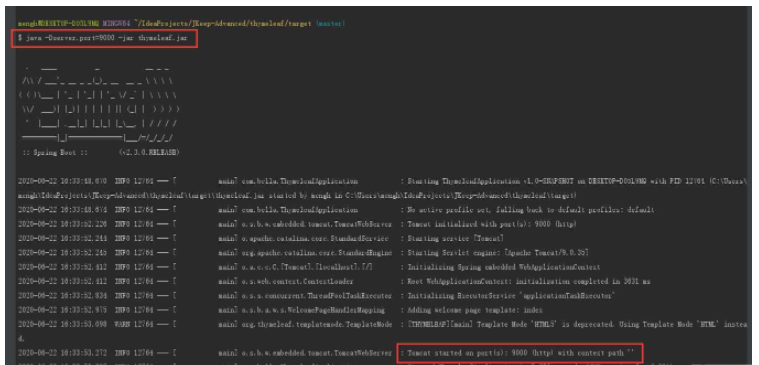Click logger name o.s.web.context.ContextLoader
Viewport: 759px width, 365px height.
pyautogui.click(x=298, y=281)
